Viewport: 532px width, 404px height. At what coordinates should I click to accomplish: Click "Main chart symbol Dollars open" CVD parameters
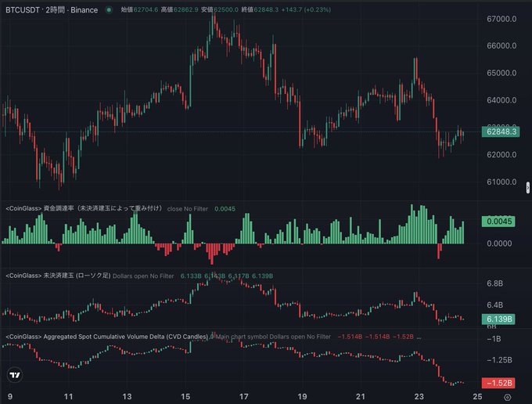pyautogui.click(x=261, y=337)
